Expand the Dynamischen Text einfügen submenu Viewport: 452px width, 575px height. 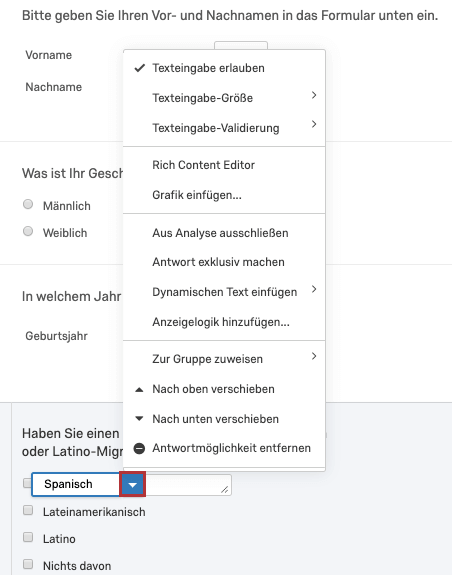tap(314, 289)
